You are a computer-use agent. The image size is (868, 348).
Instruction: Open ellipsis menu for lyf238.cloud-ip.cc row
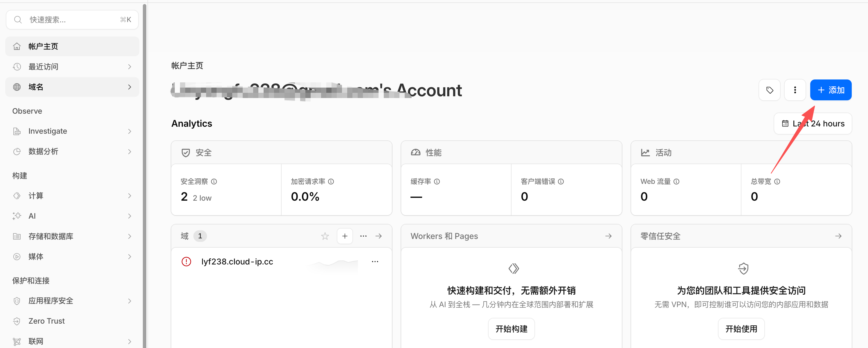[375, 262]
